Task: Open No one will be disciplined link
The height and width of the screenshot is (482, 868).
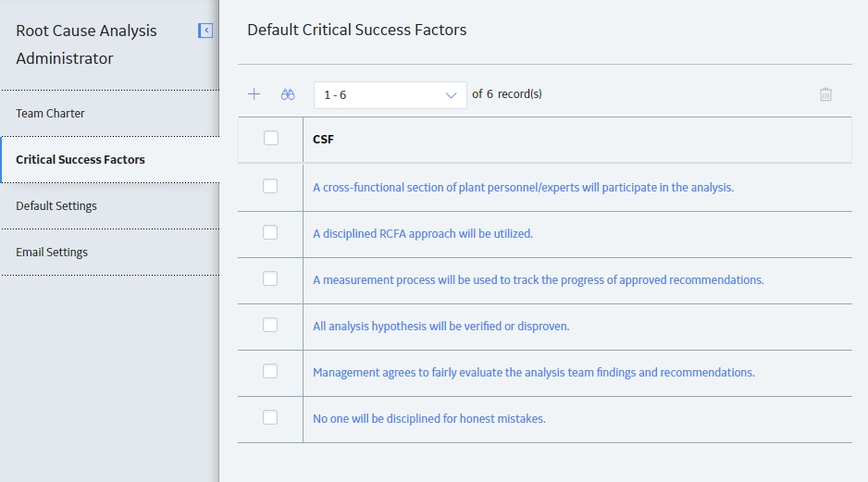Action: point(429,419)
